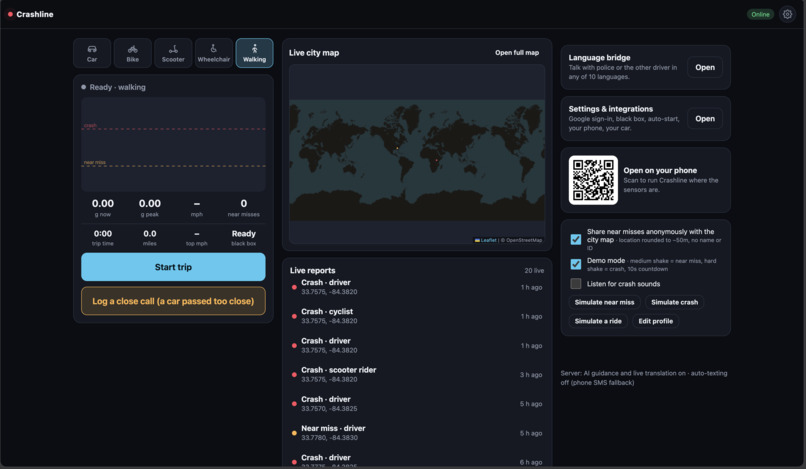Click the Open on your phone text

coord(660,170)
